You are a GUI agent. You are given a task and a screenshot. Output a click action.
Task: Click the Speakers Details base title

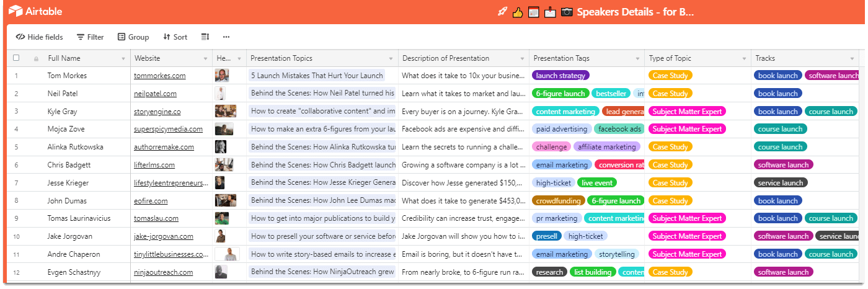pyautogui.click(x=635, y=12)
